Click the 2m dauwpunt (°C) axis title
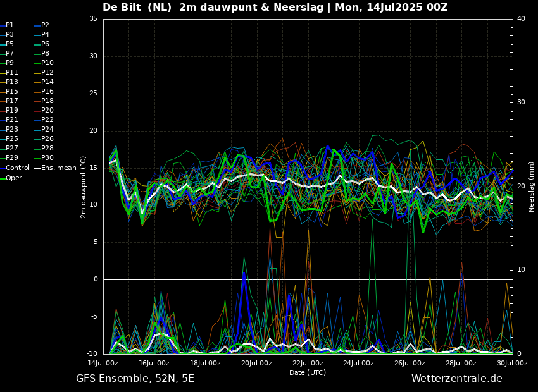The image size is (538, 392). click(x=83, y=187)
